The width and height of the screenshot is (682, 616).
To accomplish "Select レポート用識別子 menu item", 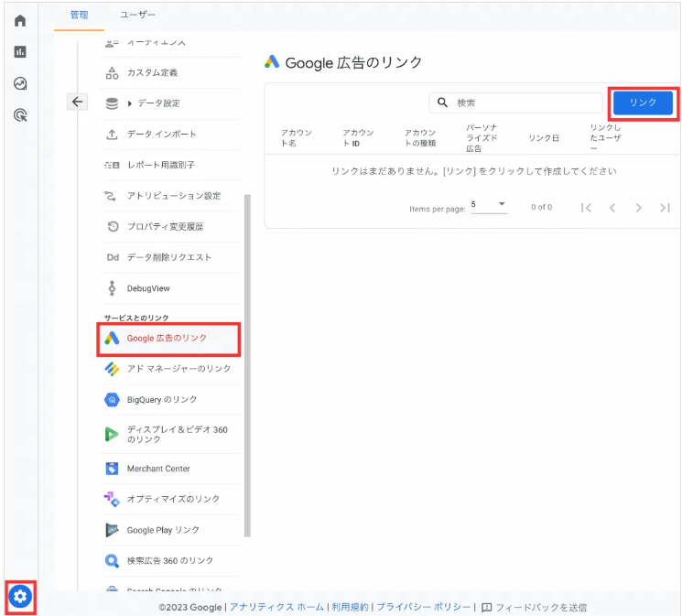I will click(x=169, y=165).
